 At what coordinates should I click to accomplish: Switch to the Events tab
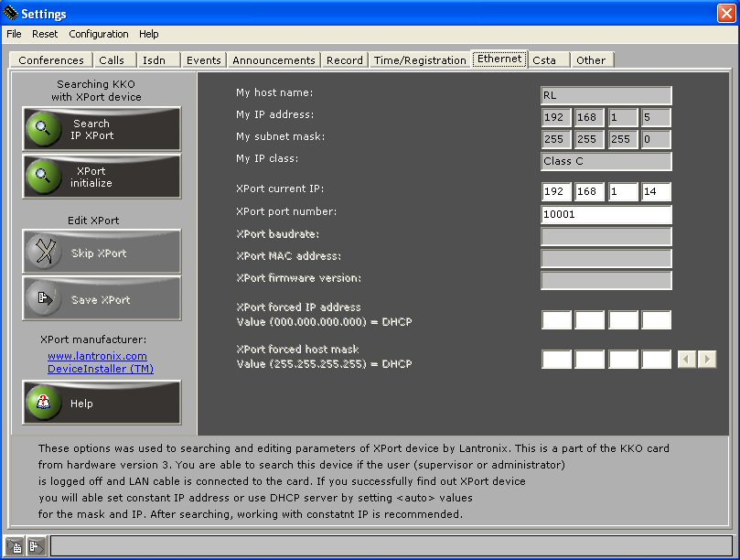[203, 60]
